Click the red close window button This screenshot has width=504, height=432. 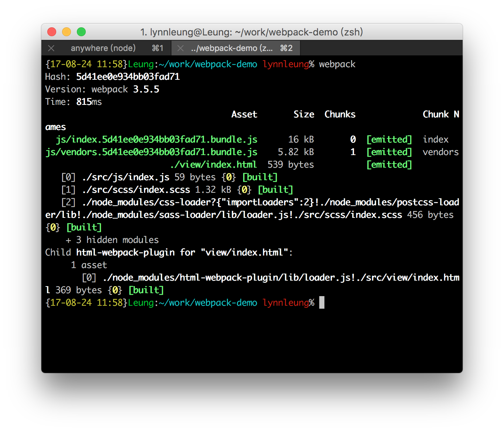(52, 32)
